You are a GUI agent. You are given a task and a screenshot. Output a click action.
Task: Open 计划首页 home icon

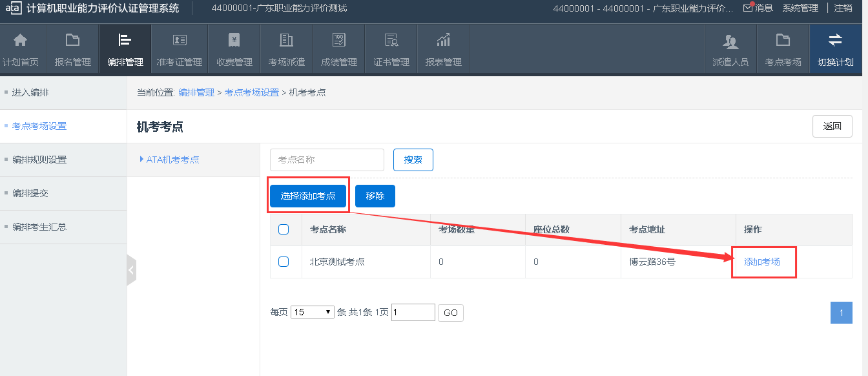point(21,40)
